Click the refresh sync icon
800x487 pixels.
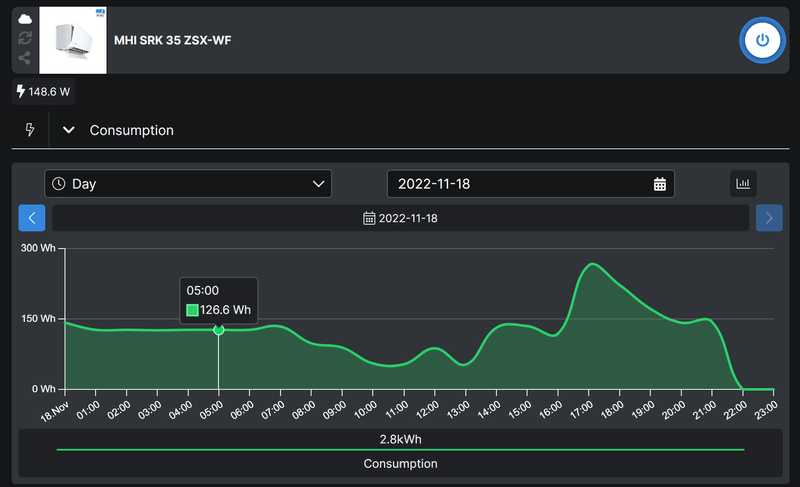click(25, 38)
